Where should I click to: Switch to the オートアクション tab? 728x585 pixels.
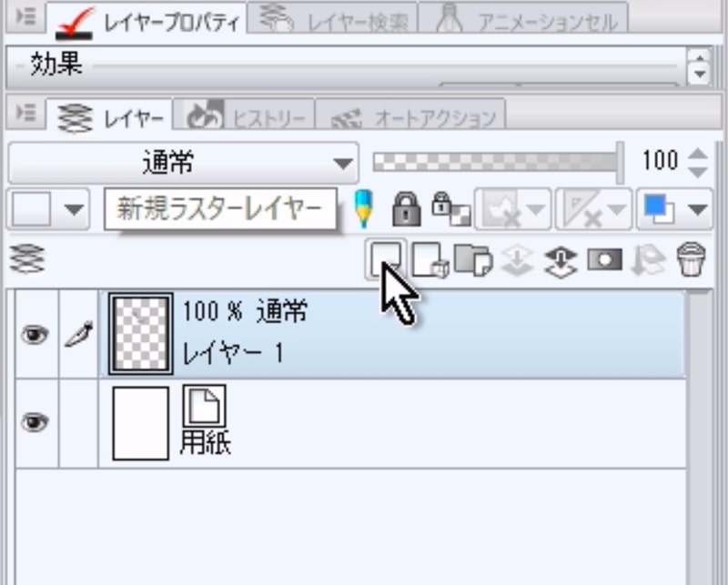coord(411,115)
